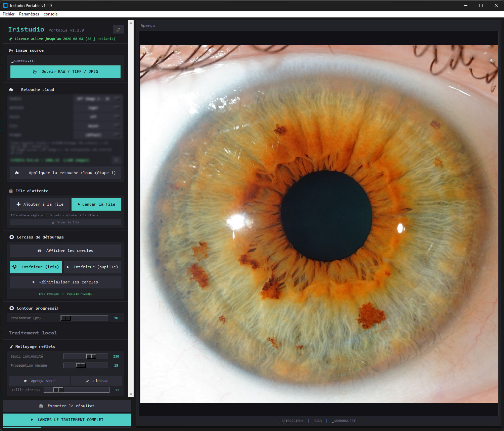Click the dark pupil in the preview image

(x=326, y=216)
